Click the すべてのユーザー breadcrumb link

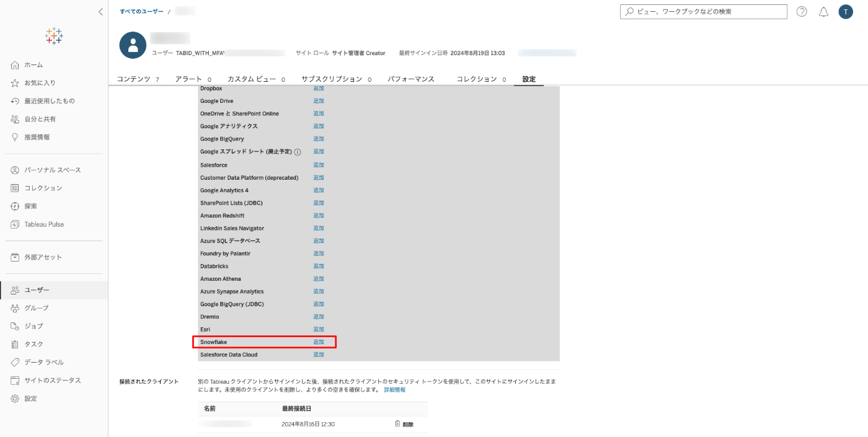coord(141,12)
